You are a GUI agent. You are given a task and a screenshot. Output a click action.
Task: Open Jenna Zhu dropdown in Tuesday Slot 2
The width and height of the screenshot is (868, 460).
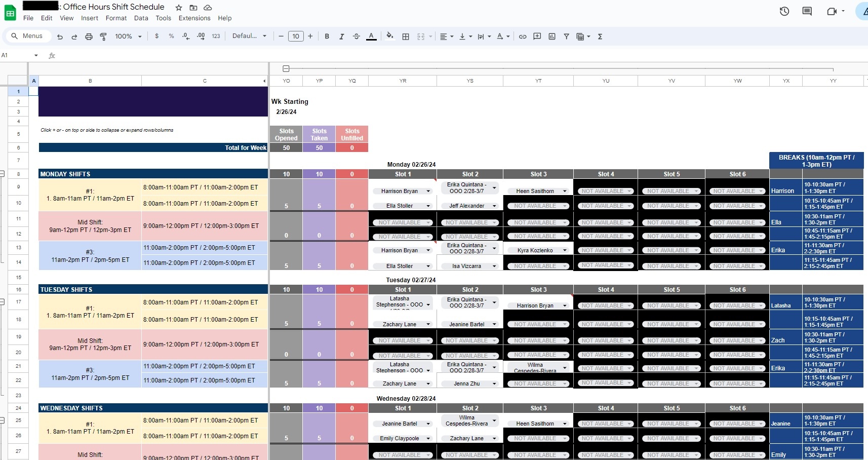[495, 384]
